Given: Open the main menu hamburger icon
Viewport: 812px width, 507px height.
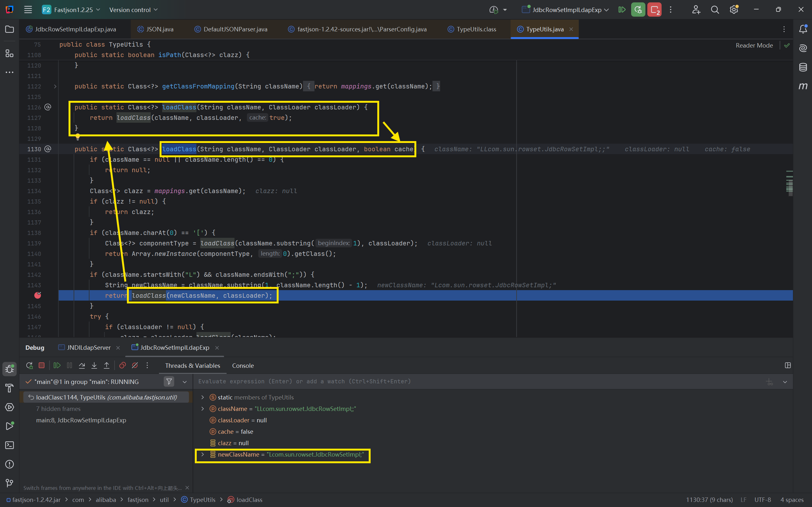Looking at the screenshot, I should pyautogui.click(x=28, y=10).
